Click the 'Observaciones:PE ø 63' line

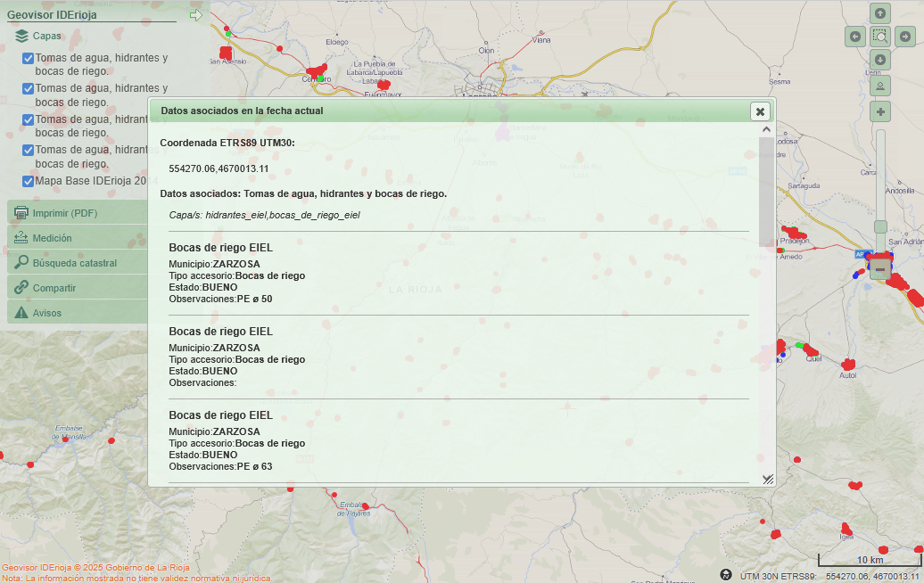[x=220, y=466]
